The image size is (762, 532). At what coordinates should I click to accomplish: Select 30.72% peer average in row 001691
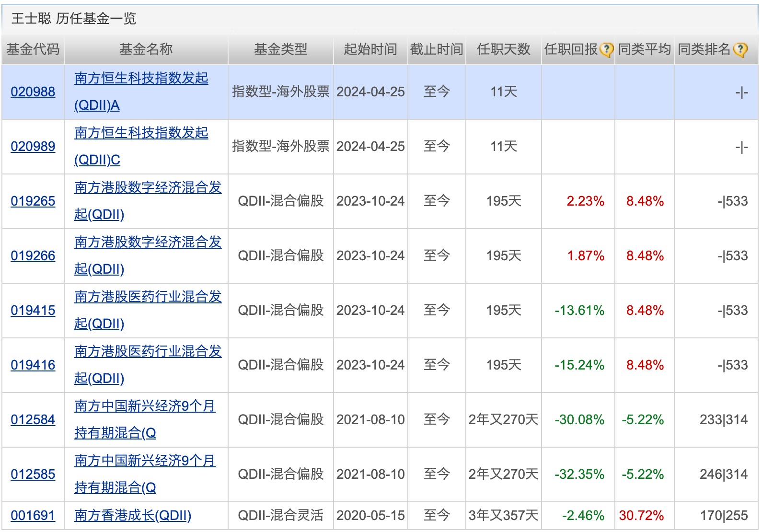pyautogui.click(x=642, y=516)
